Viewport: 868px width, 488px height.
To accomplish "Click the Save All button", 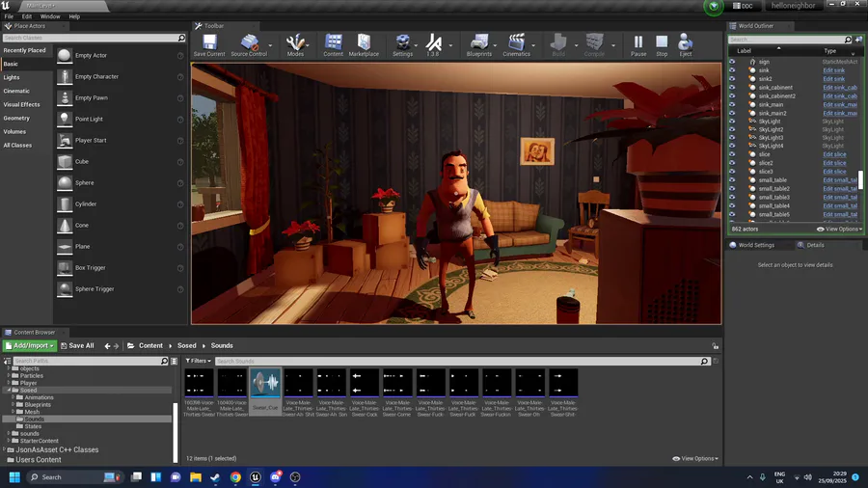I will click(77, 346).
